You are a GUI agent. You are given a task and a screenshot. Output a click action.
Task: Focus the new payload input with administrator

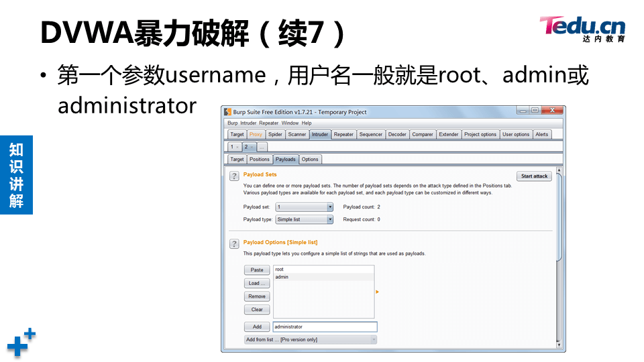(x=325, y=326)
